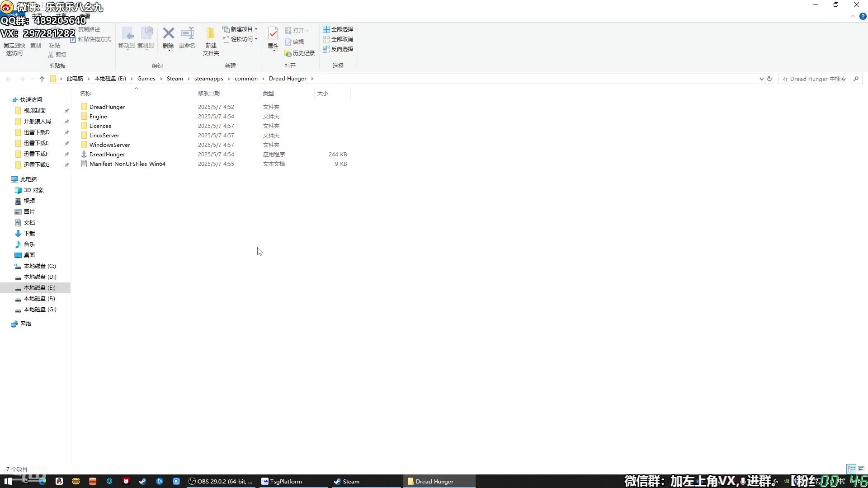Refresh the current folder view
This screenshot has height=488, width=868.
[x=769, y=79]
